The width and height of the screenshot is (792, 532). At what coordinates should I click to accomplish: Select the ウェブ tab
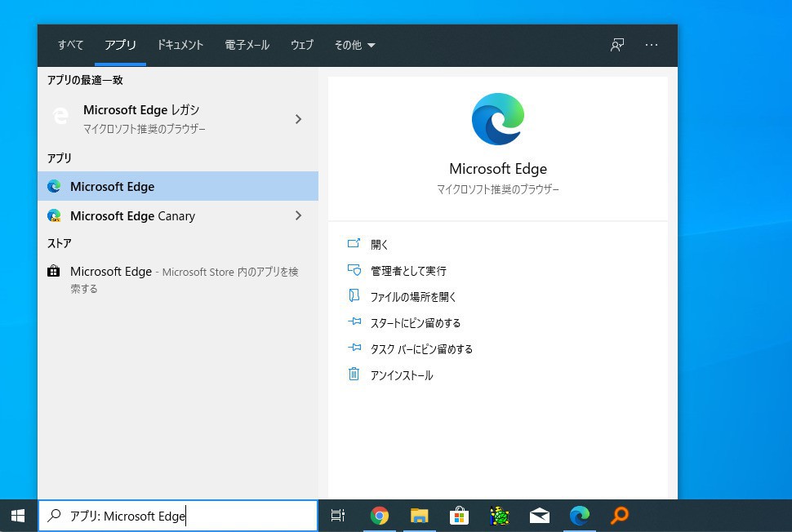(x=302, y=45)
